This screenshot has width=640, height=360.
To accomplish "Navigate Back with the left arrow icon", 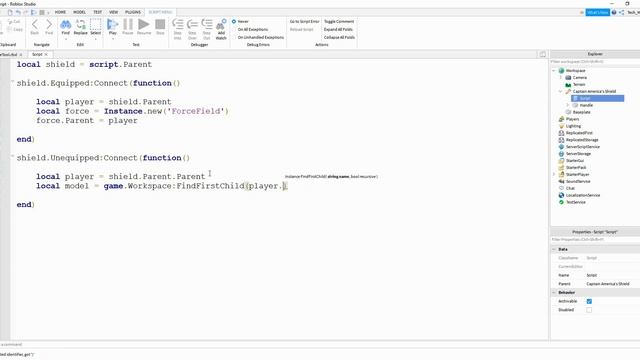I will coord(35,24).
